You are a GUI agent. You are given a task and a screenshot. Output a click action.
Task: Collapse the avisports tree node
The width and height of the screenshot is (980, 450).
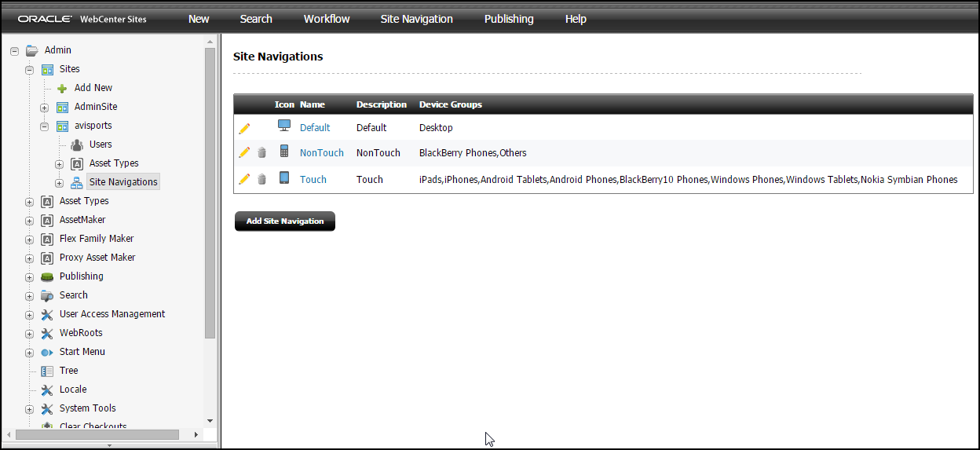[44, 126]
